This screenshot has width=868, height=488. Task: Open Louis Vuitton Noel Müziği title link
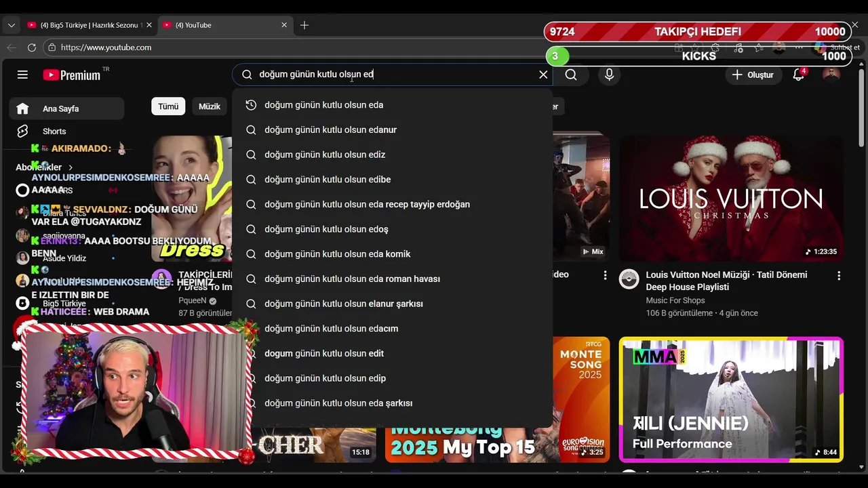coord(726,281)
